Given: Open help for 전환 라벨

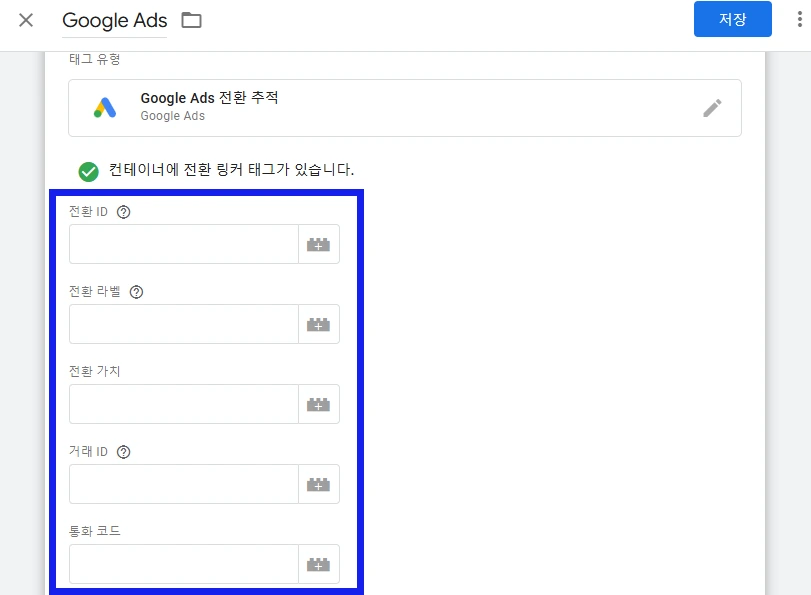Looking at the screenshot, I should tap(137, 292).
